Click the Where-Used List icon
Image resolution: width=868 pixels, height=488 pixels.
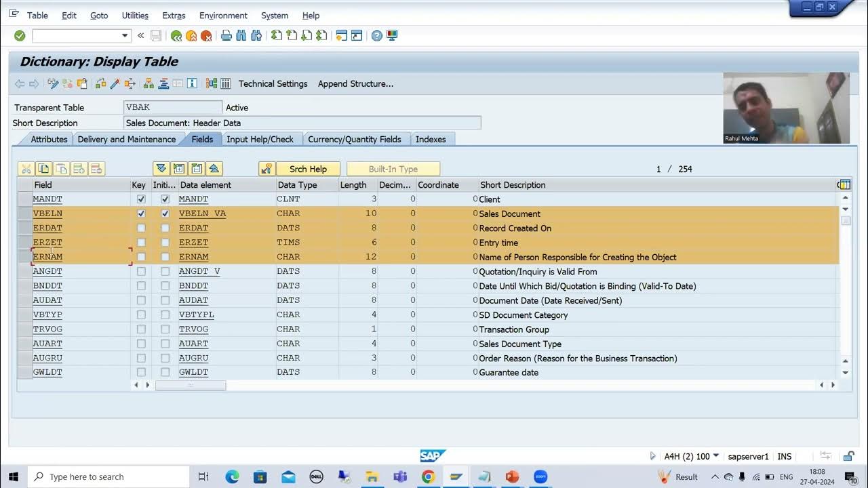click(130, 83)
